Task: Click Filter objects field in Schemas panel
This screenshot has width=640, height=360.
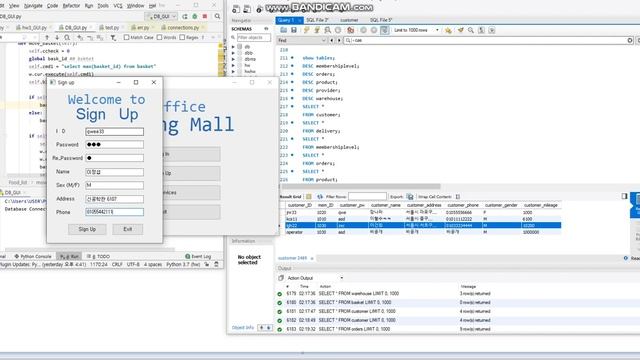Action: (253, 38)
